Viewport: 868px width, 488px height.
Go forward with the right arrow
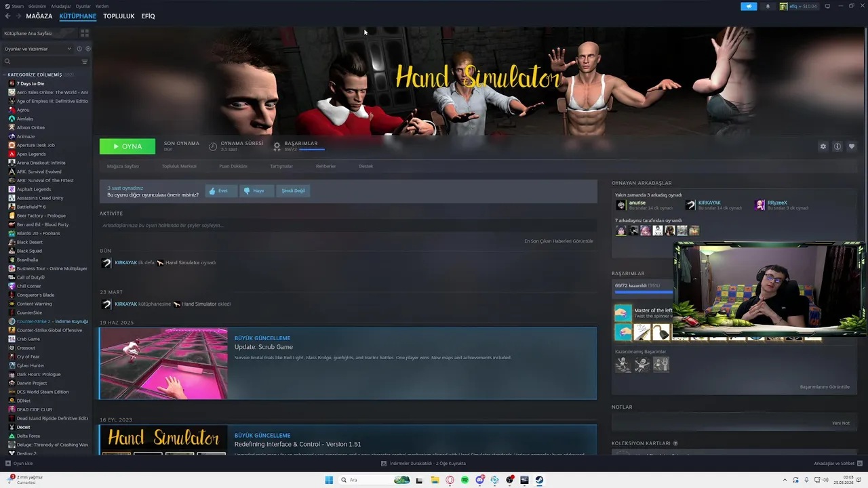18,16
